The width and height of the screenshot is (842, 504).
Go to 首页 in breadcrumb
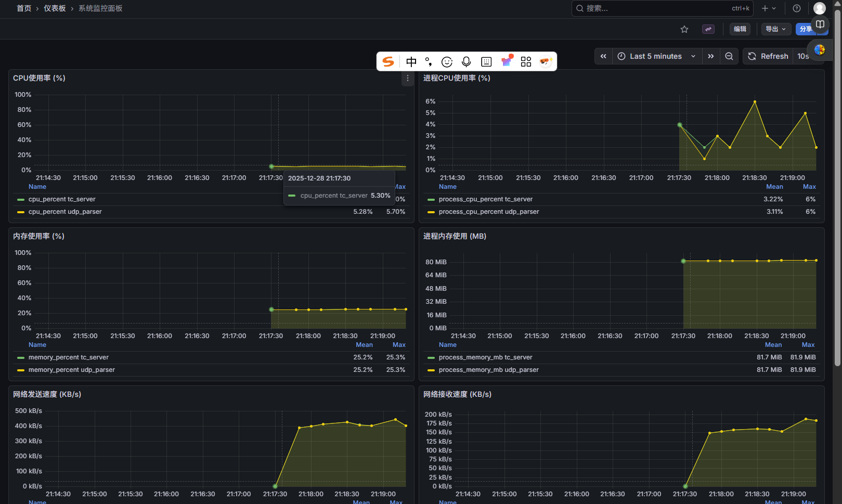pos(24,8)
